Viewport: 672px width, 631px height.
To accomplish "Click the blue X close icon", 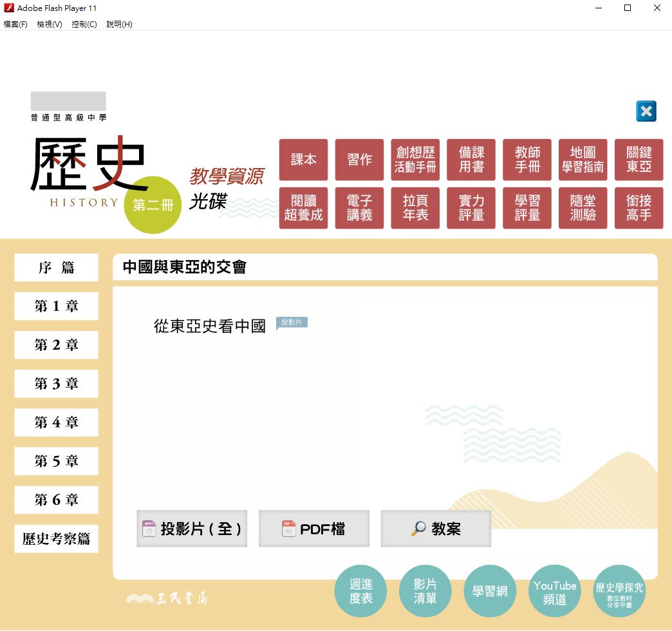I will [x=646, y=111].
